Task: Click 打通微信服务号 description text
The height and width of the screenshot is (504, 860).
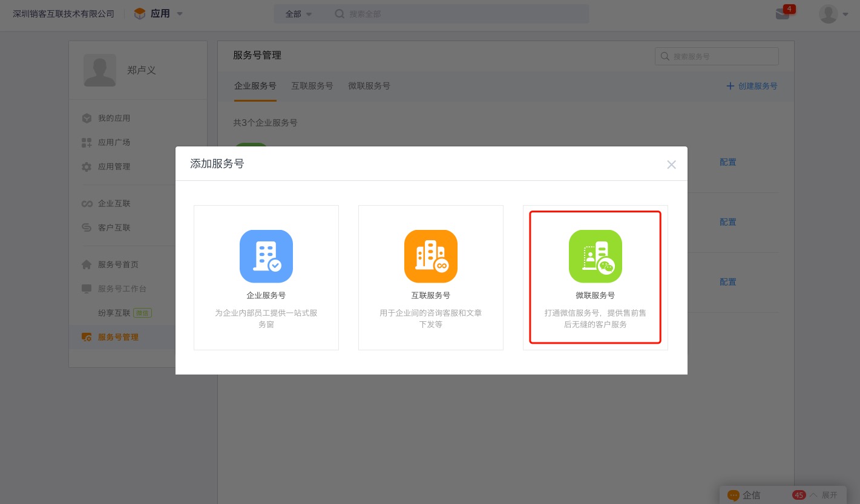Action: point(596,319)
